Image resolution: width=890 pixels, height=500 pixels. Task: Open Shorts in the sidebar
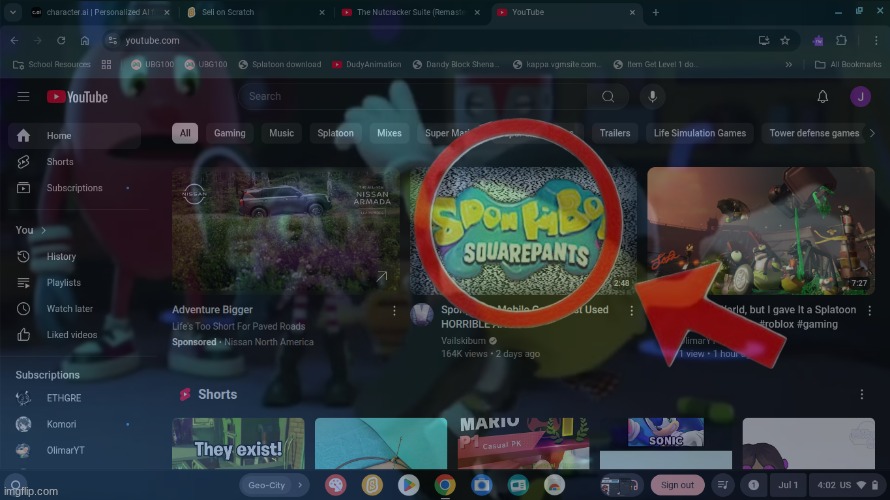tap(74, 162)
